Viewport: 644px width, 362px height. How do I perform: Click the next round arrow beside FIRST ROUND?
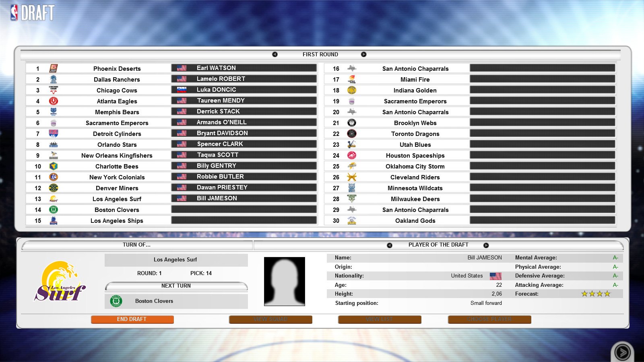click(363, 54)
